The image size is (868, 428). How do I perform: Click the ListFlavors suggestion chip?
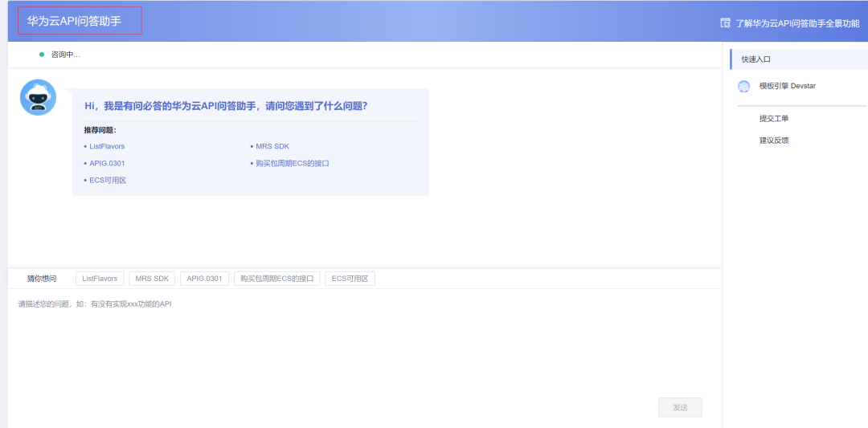(x=100, y=279)
